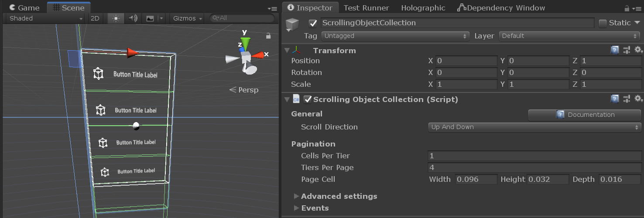The image size is (644, 218).
Task: Switch to the Scene tab
Action: pos(69,8)
